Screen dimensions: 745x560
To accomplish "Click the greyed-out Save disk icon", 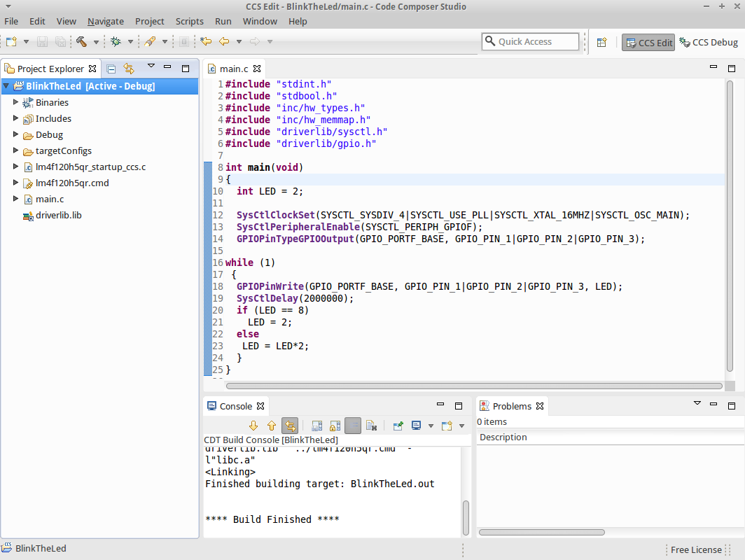I will click(x=42, y=42).
